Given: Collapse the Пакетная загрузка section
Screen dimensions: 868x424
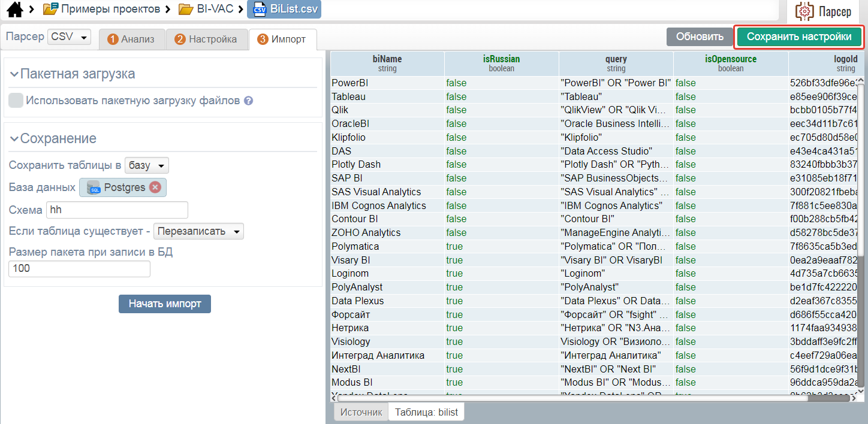Looking at the screenshot, I should point(14,74).
